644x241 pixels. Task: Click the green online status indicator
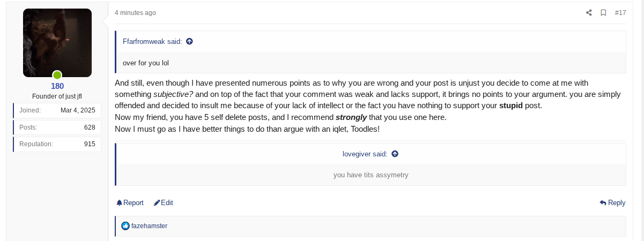coord(57,75)
